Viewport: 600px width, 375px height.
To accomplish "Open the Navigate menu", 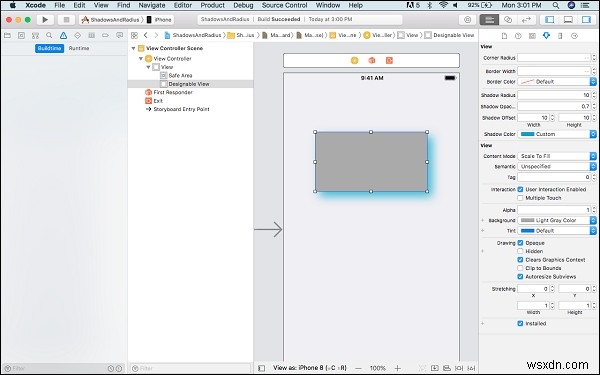I will pos(152,5).
